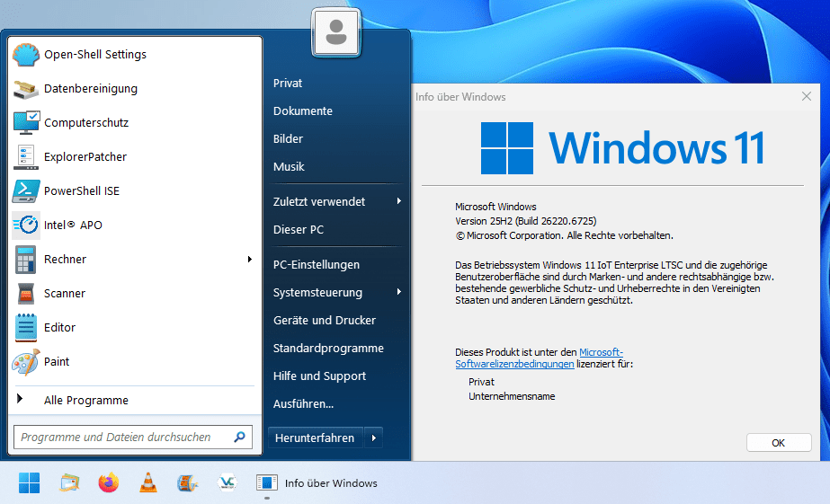The image size is (830, 504).
Task: Open PC-Einstellungen
Action: point(316,264)
